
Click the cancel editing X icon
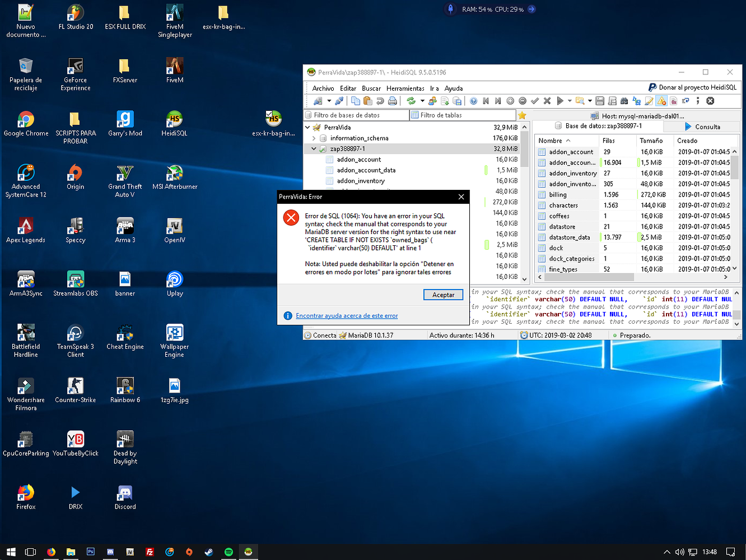tap(547, 101)
